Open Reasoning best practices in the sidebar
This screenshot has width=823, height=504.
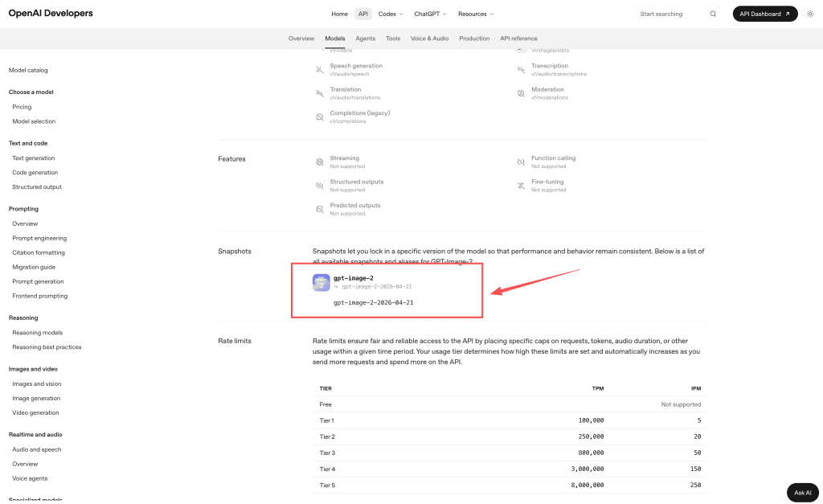coord(47,347)
